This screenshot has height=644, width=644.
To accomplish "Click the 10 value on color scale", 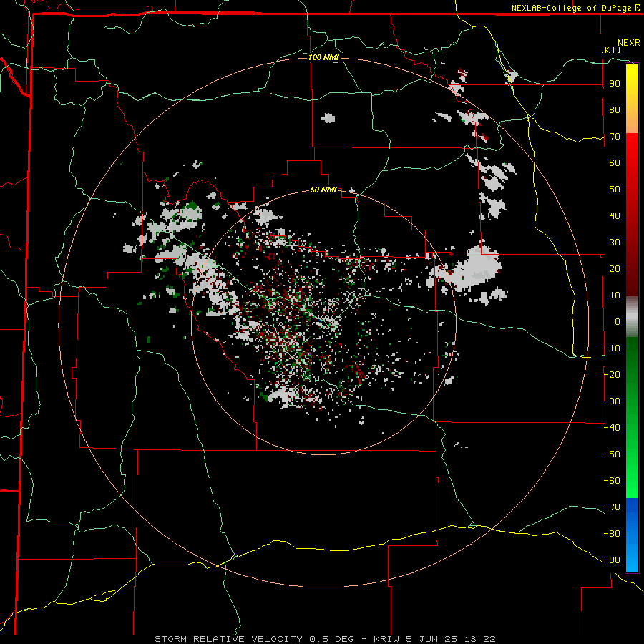I will (x=615, y=296).
